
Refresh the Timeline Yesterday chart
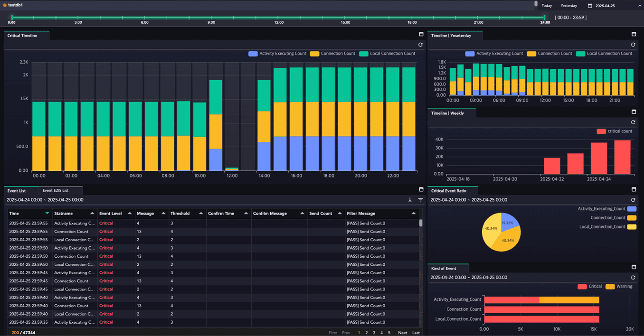(633, 45)
